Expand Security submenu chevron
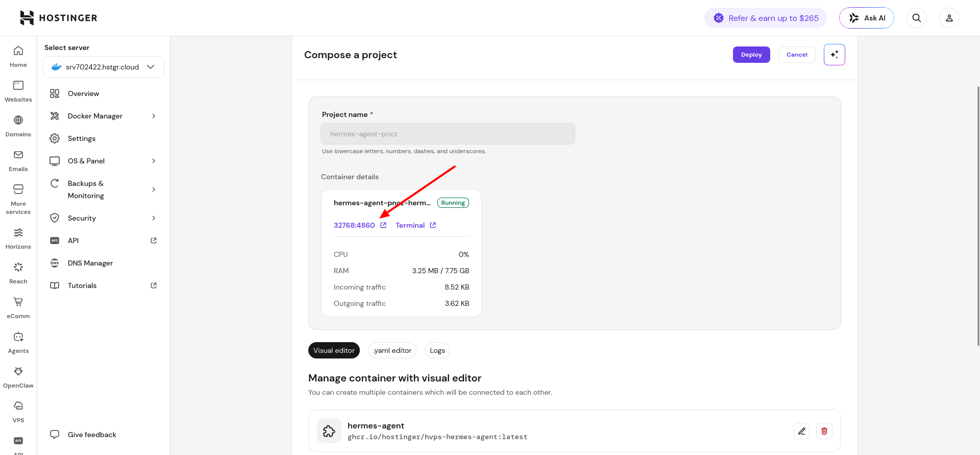Screen dimensions: 980x455 (154, 218)
